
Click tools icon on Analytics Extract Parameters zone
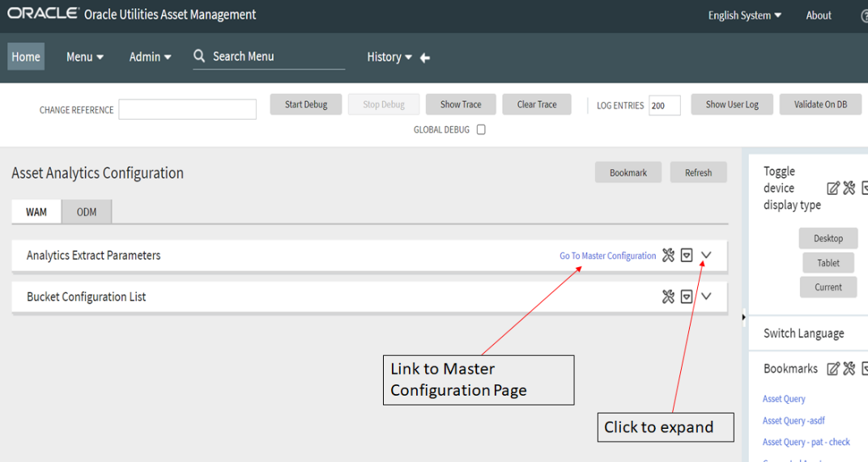click(x=668, y=255)
